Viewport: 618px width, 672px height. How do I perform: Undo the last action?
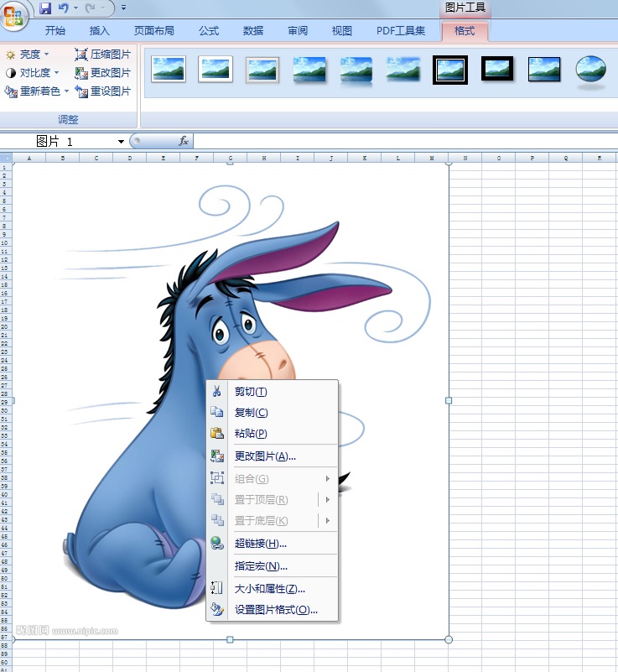coord(64,8)
